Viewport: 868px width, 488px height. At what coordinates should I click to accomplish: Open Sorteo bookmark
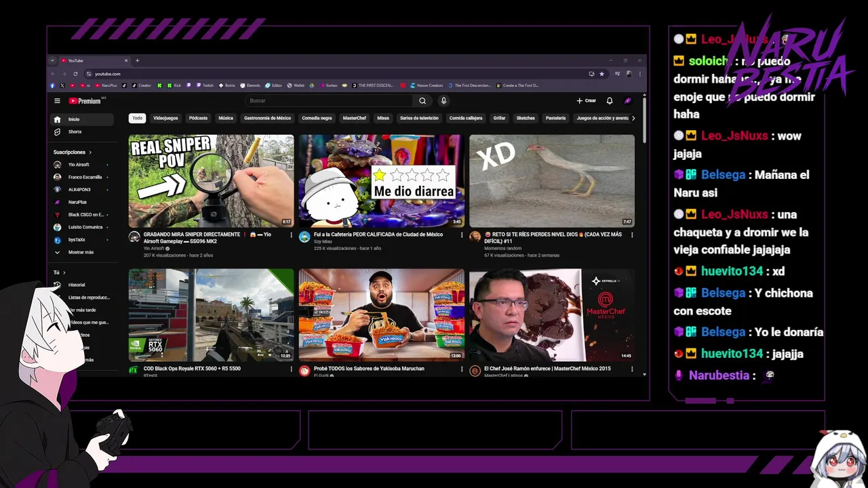[328, 85]
